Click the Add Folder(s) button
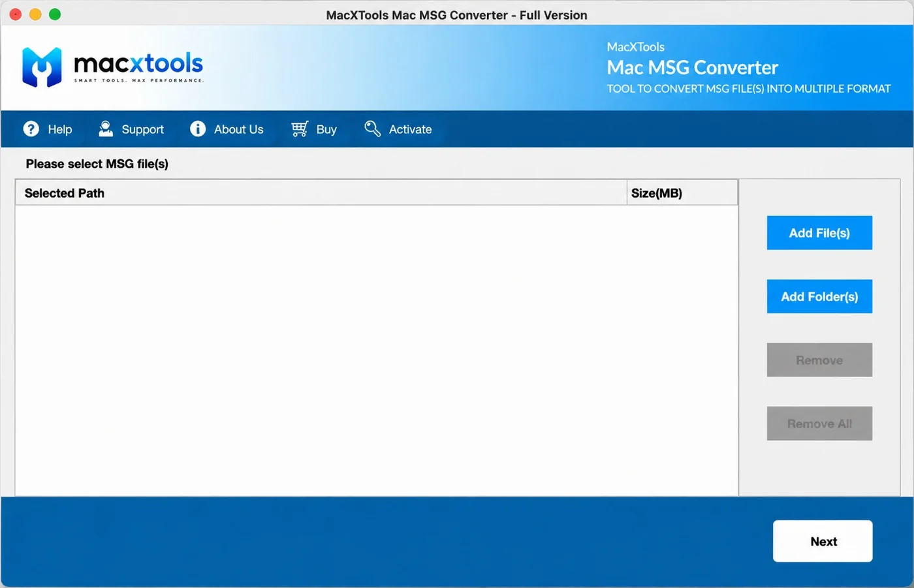The image size is (914, 588). [819, 296]
